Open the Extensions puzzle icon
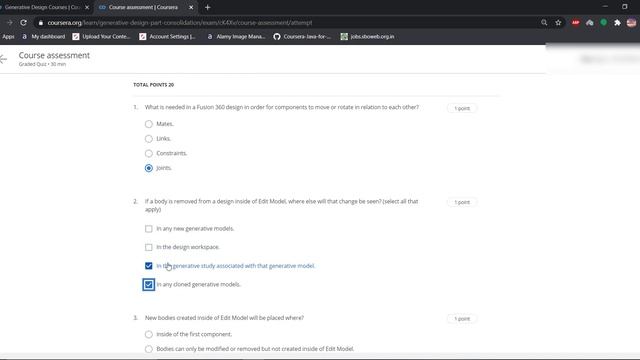Viewport: 640px width, 360px height. [617, 23]
